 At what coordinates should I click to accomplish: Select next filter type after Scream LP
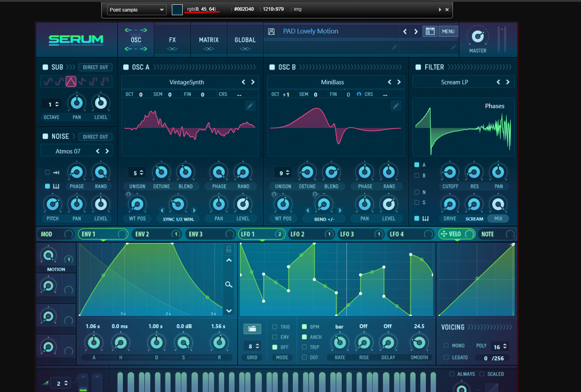[x=508, y=82]
